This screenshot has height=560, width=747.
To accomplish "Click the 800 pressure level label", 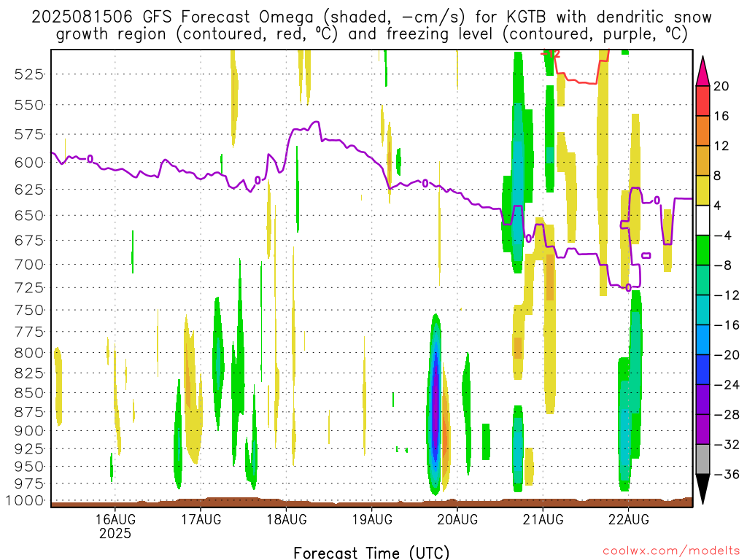I will [x=28, y=353].
